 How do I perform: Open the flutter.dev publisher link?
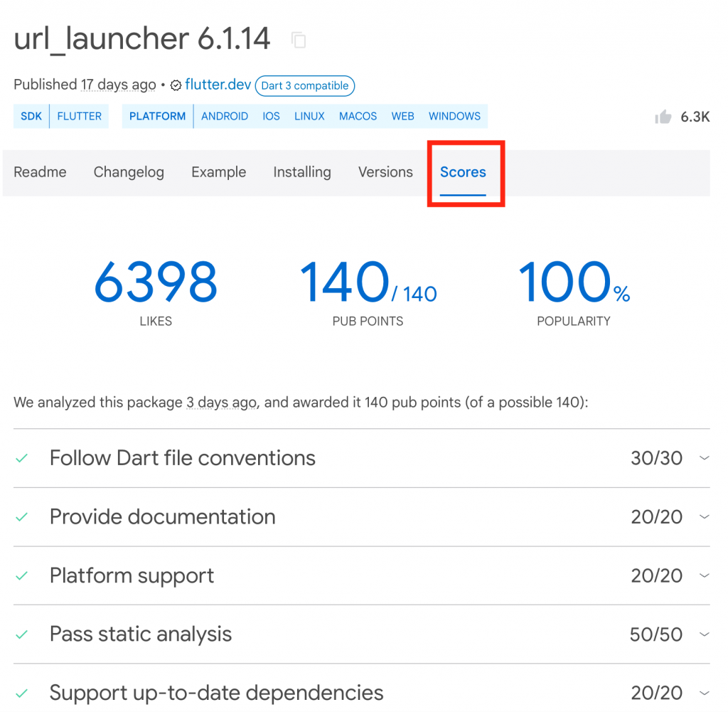coord(218,85)
